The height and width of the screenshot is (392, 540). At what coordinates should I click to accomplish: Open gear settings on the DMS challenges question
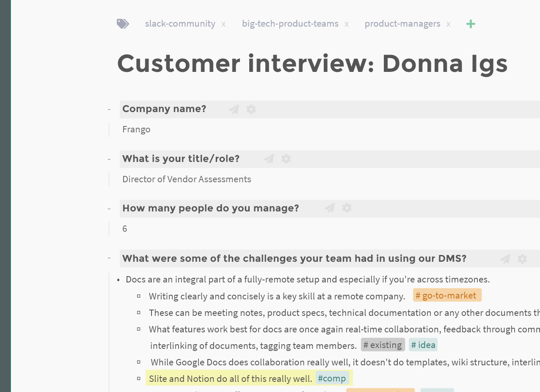click(x=522, y=258)
